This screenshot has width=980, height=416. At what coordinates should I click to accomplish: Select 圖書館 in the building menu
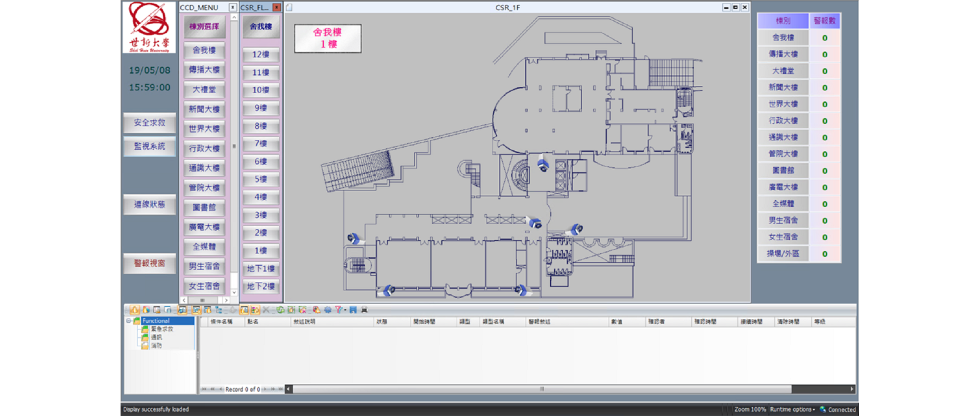(x=204, y=207)
